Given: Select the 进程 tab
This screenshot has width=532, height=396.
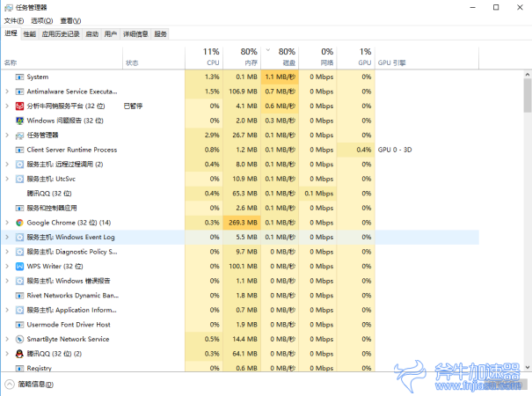Looking at the screenshot, I should [x=11, y=33].
